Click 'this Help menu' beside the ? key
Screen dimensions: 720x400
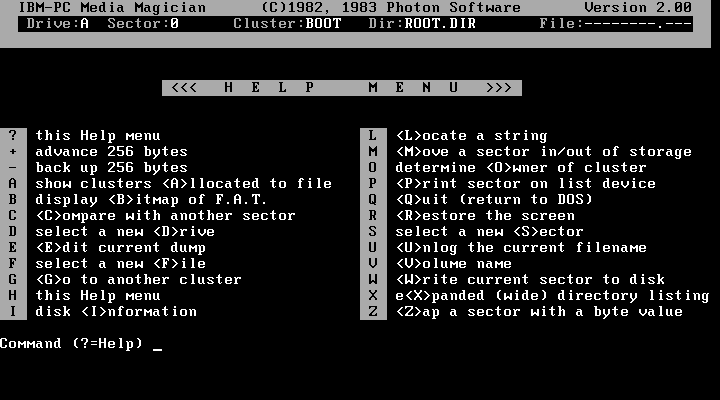[98, 135]
